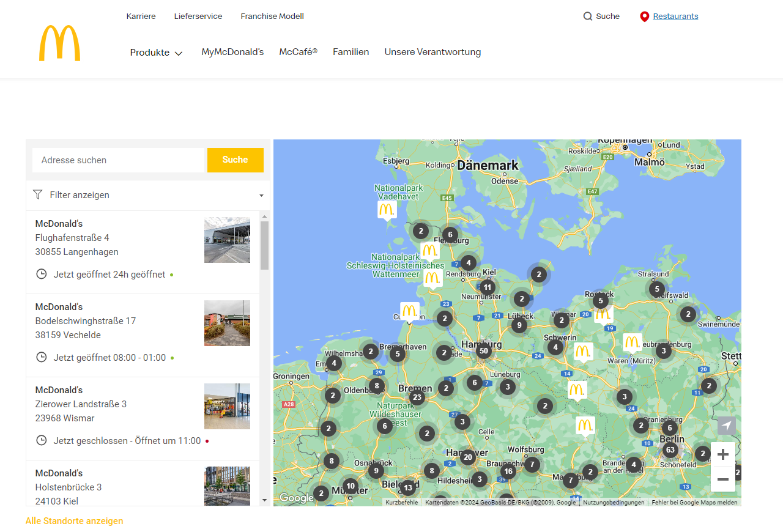Click the map's my-location arrow button

point(726,426)
